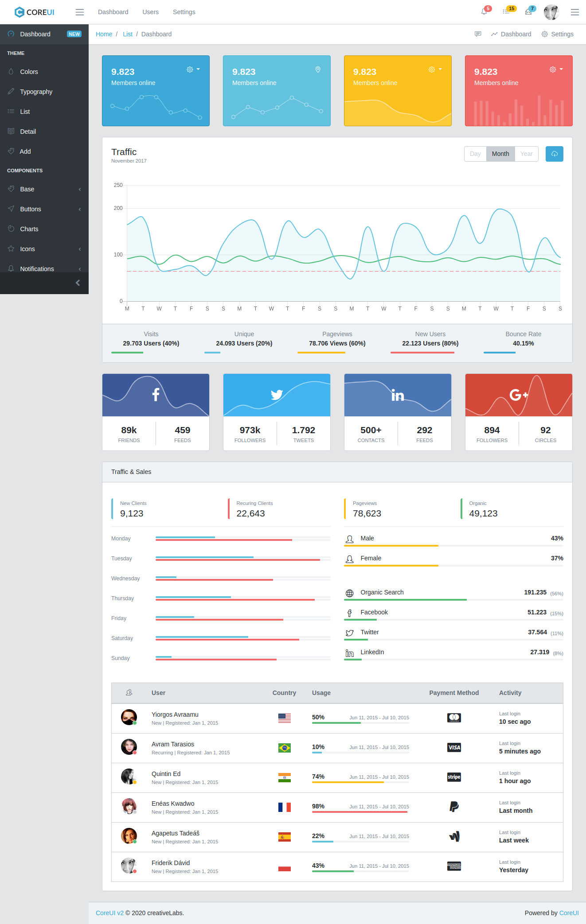Viewport: 586px width, 924px height.
Task: Click the Organic Search globe icon
Action: point(350,593)
